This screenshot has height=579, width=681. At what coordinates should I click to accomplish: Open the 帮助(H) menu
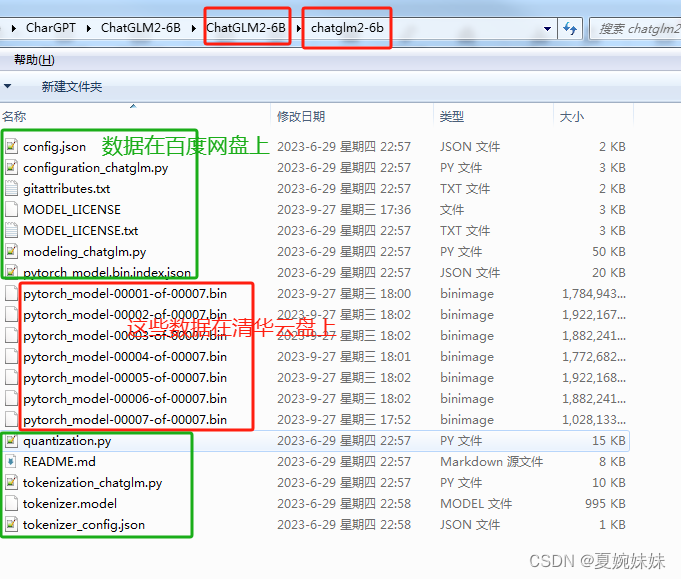(x=34, y=60)
